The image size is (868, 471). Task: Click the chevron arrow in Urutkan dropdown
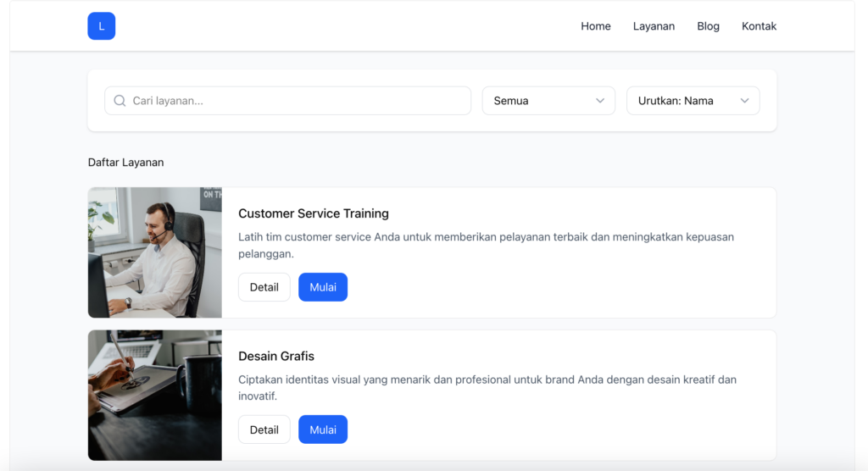point(744,101)
